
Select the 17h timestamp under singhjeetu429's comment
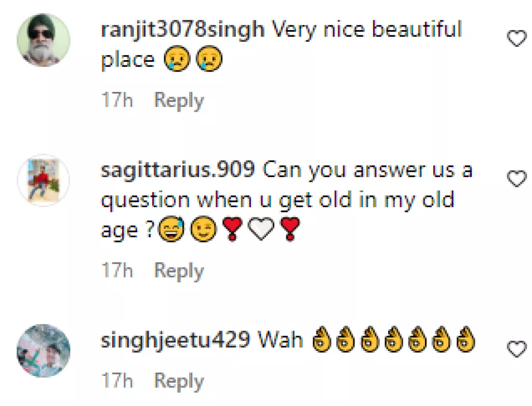click(x=117, y=382)
